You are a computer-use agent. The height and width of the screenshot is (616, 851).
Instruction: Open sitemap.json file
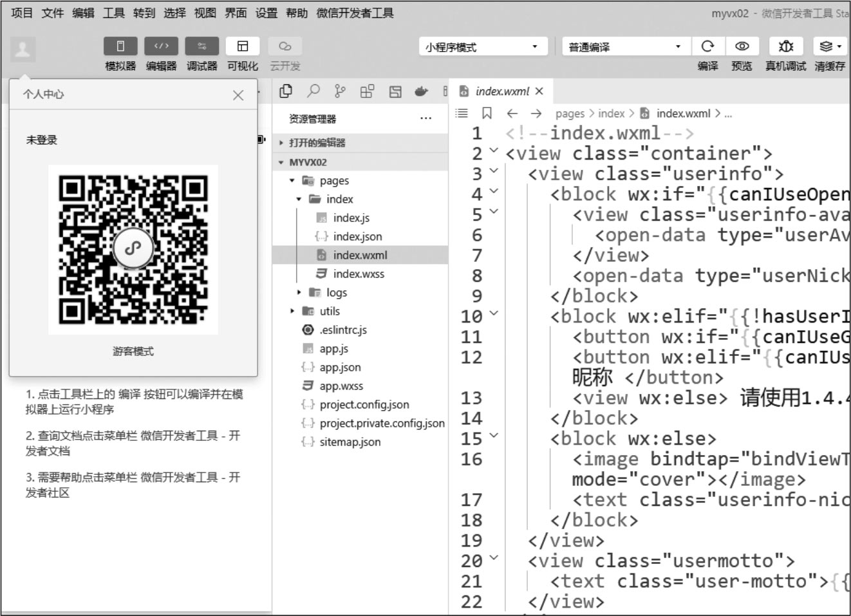[x=350, y=442]
